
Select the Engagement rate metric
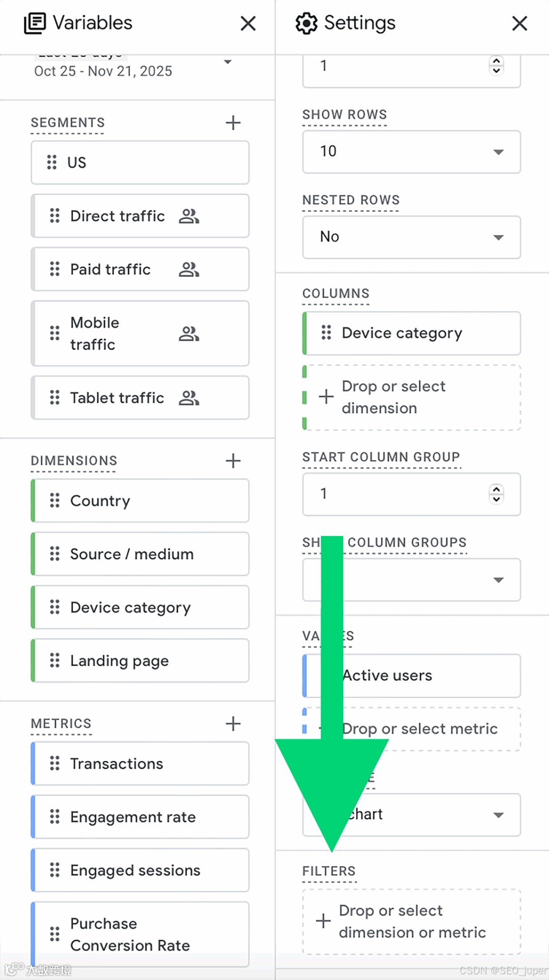133,817
